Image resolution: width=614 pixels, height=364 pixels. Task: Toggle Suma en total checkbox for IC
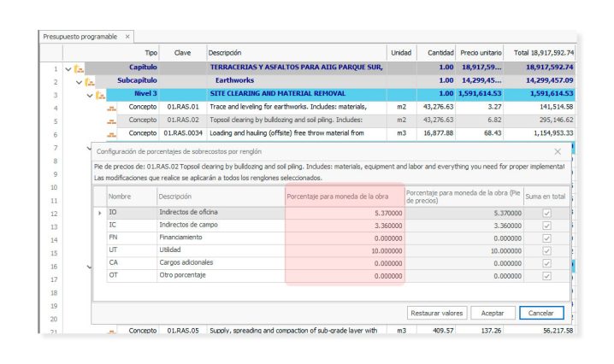(x=546, y=226)
